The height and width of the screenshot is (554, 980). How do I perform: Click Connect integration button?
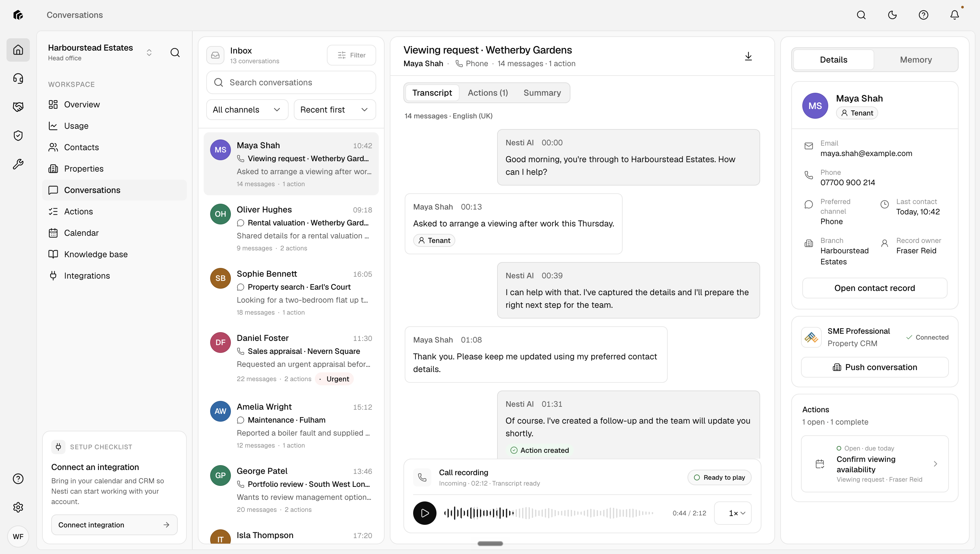coord(114,525)
